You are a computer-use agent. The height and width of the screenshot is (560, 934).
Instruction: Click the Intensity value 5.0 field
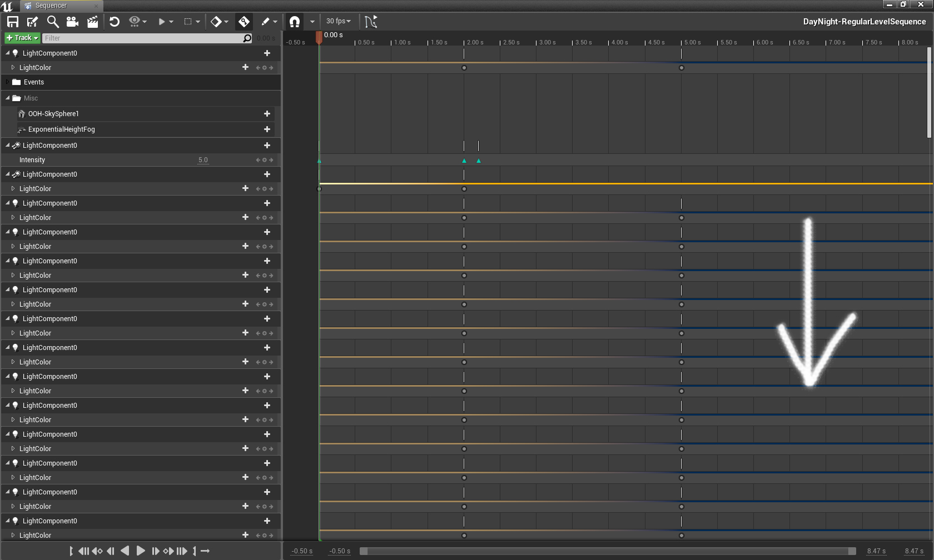pos(203,160)
